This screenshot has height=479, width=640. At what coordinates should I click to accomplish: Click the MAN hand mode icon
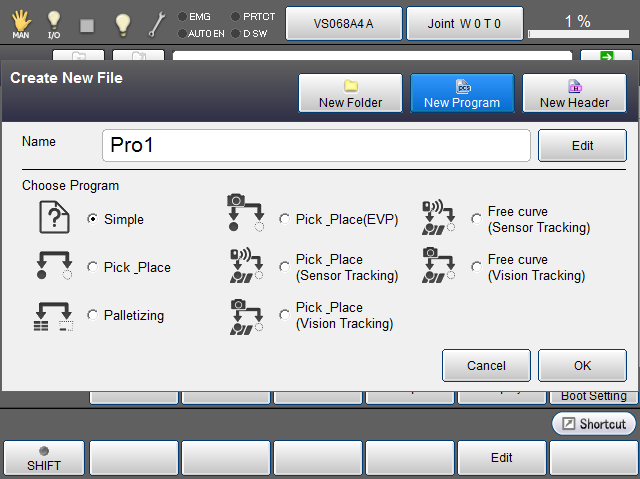[20, 22]
